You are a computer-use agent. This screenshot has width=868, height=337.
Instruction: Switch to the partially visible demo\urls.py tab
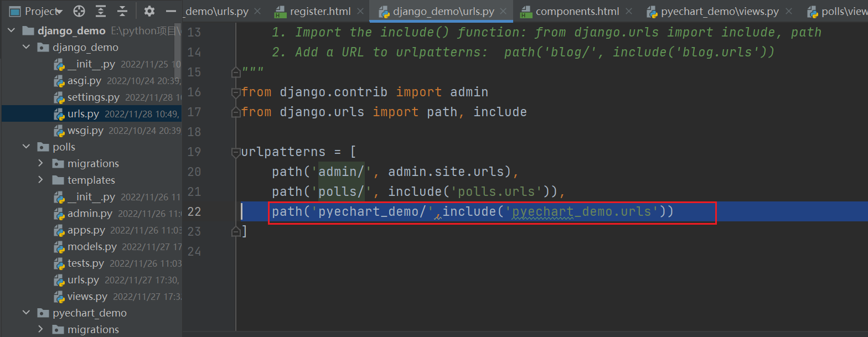coord(217,11)
